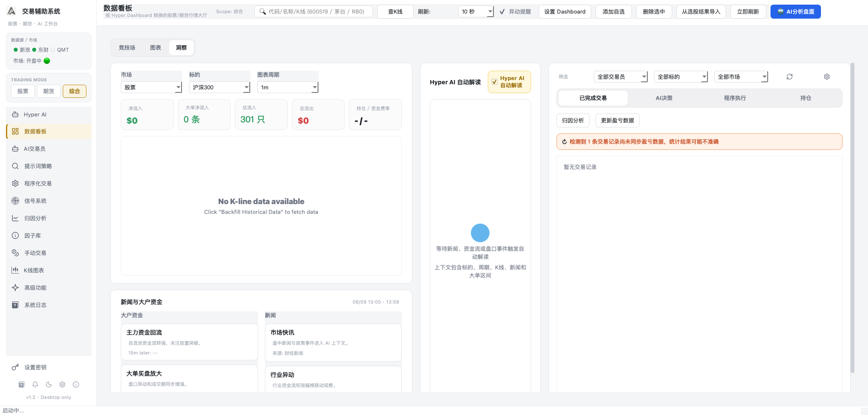Click the info circle icon at sidebar bottom
This screenshot has width=868, height=415.
point(76,385)
